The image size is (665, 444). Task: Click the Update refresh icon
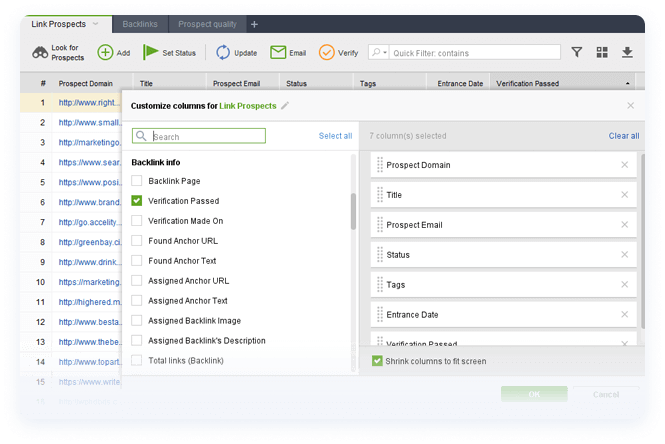pyautogui.click(x=222, y=53)
